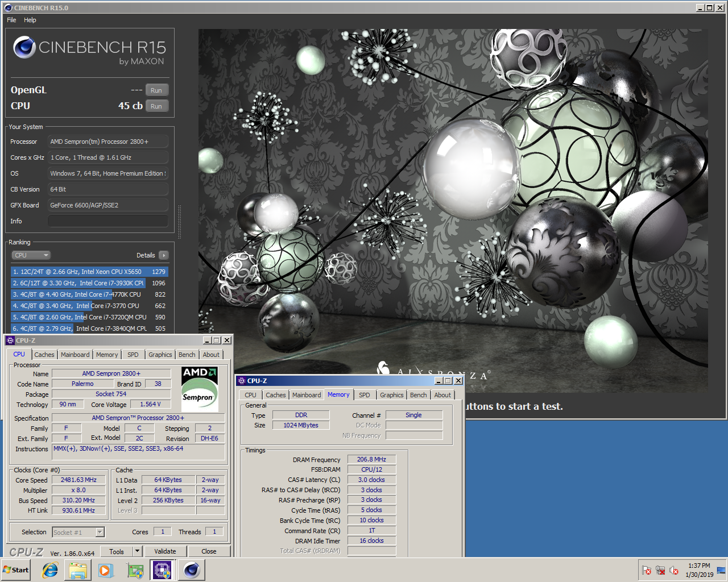Screen dimensions: 728x582
Task: Click the Core Speed value 2481.63 MHz
Action: pos(78,480)
